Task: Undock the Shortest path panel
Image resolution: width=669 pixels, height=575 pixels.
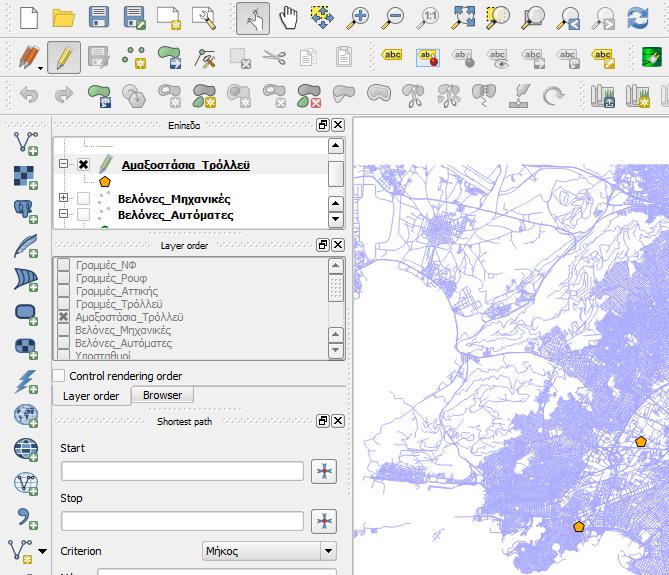Action: pyautogui.click(x=323, y=421)
